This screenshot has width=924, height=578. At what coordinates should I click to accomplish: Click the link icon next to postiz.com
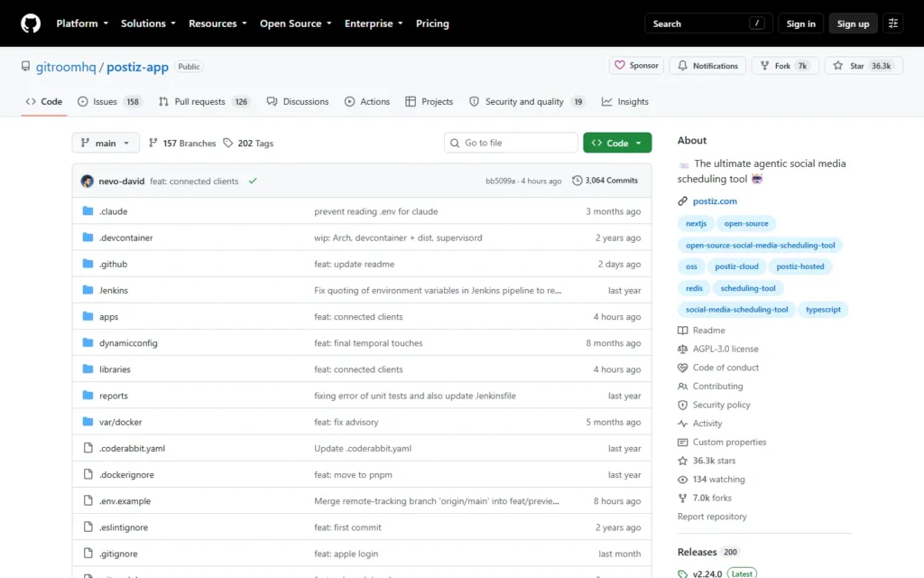point(682,201)
